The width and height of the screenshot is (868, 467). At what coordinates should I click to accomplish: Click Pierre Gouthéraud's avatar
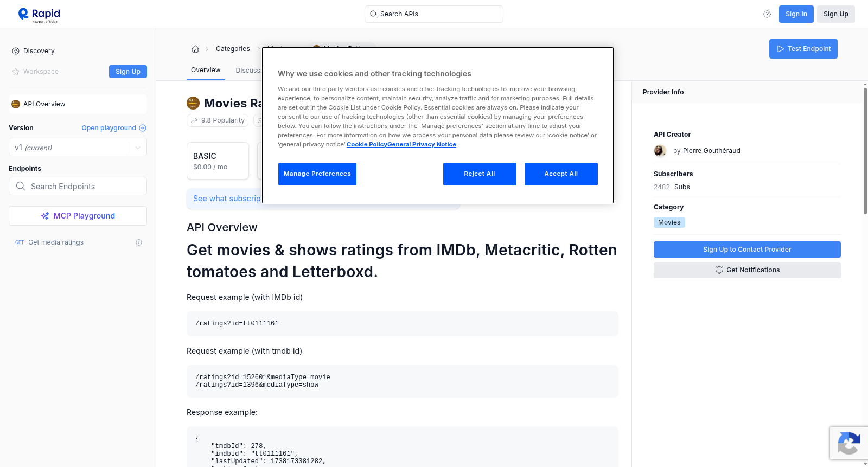[660, 151]
